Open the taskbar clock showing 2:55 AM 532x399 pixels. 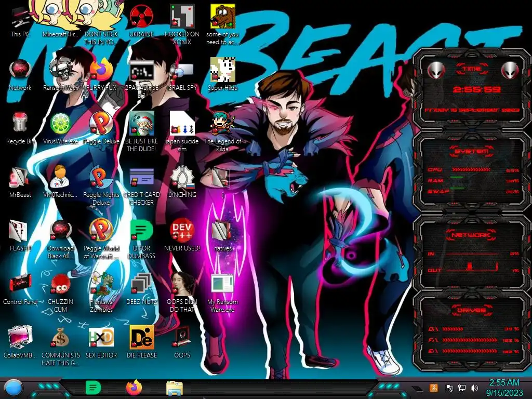(504, 388)
